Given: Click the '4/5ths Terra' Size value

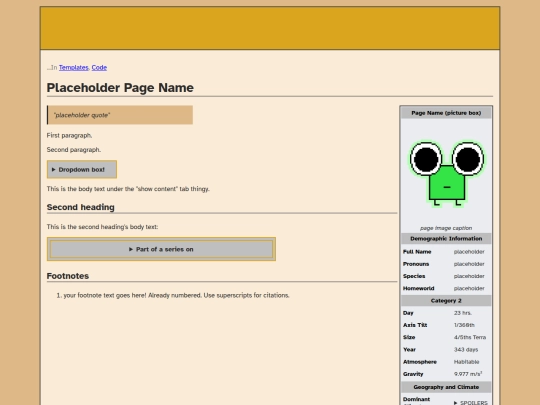Looking at the screenshot, I should [x=470, y=338].
